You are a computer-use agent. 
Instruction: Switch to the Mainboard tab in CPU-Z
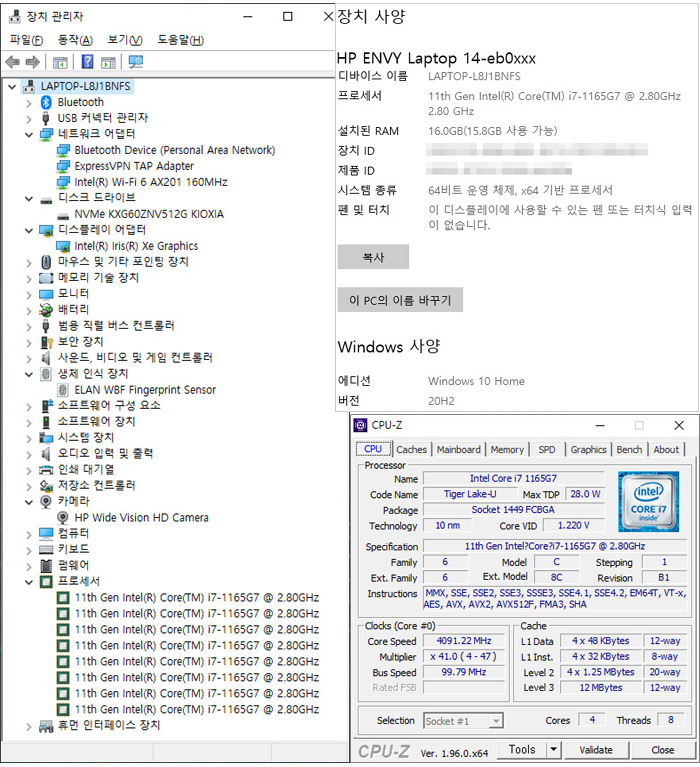point(458,450)
